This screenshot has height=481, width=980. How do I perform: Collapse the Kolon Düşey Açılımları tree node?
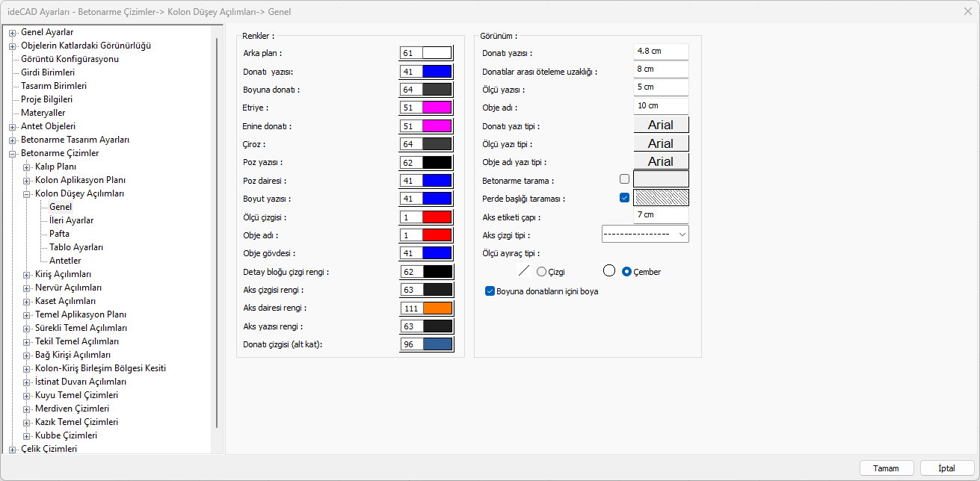(x=27, y=193)
